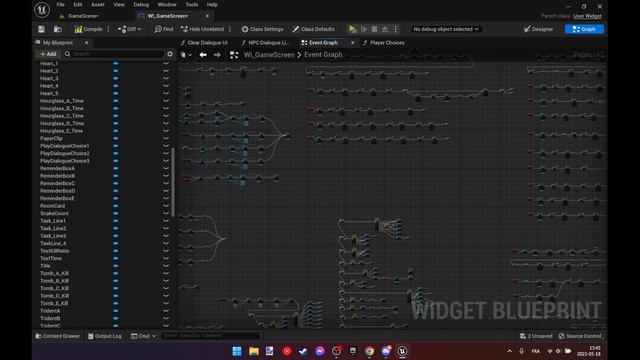This screenshot has height=360, width=640.
Task: Open Source Control status menu
Action: 580,336
